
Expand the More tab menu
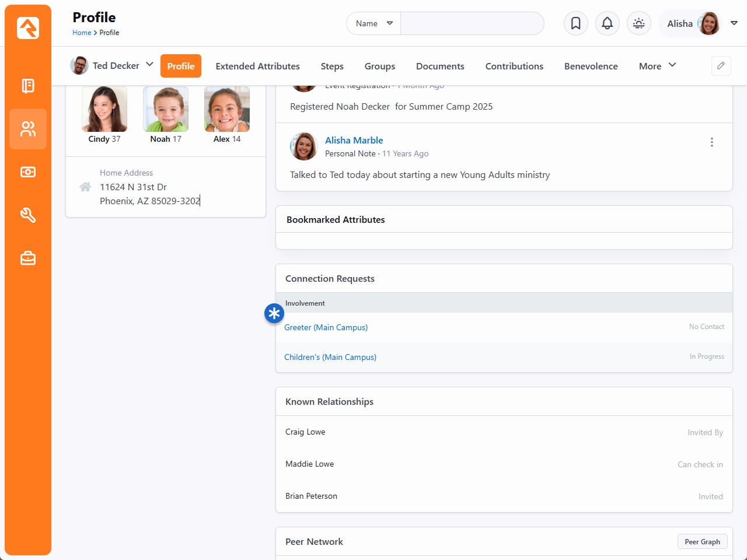(657, 66)
